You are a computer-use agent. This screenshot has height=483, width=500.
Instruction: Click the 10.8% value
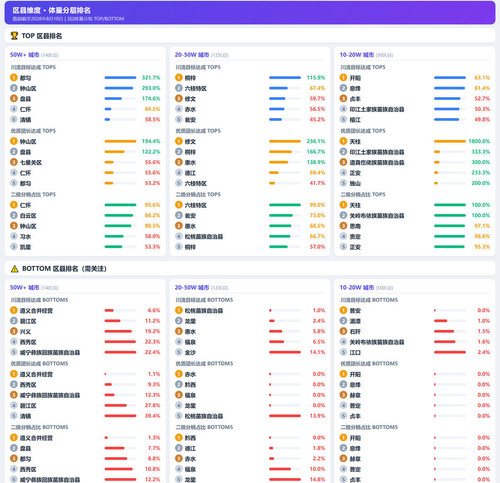coord(152,469)
